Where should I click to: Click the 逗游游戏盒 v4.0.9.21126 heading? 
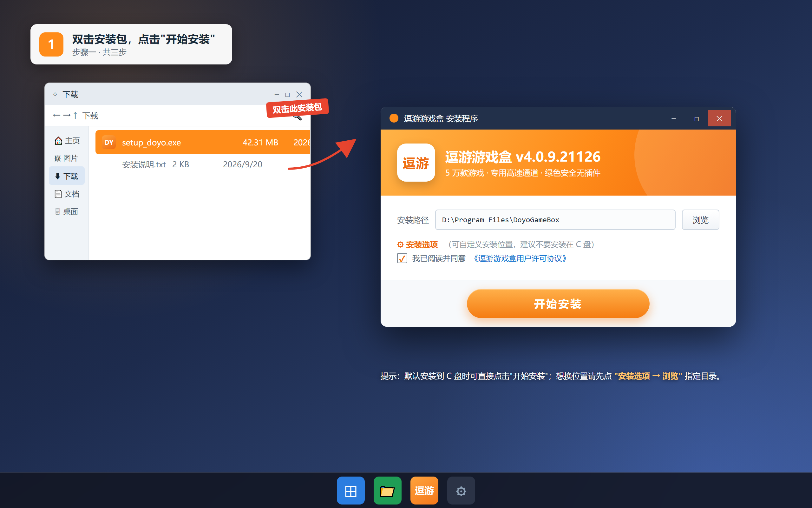click(523, 157)
